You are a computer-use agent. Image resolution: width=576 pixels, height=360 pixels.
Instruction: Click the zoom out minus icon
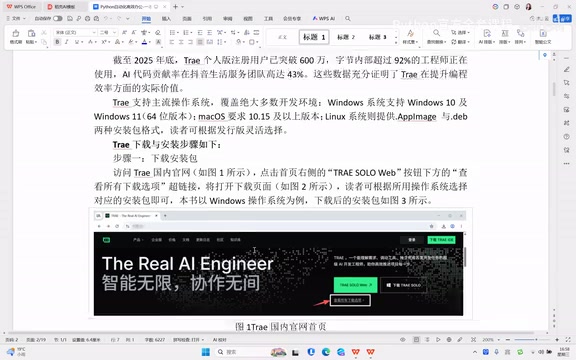coord(508,340)
